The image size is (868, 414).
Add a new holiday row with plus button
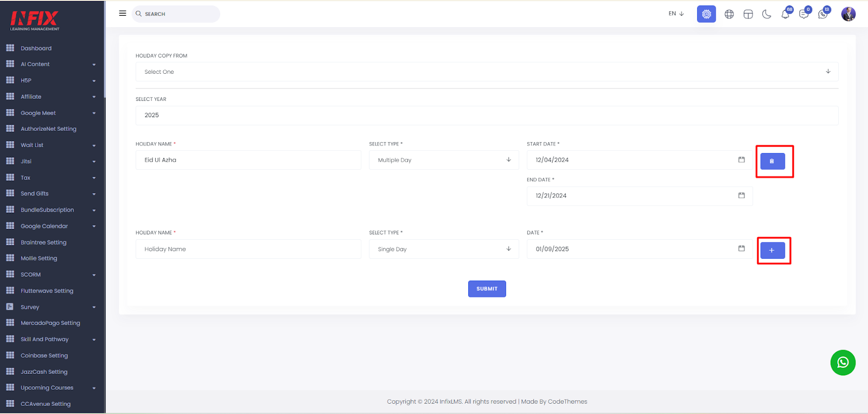click(x=773, y=250)
